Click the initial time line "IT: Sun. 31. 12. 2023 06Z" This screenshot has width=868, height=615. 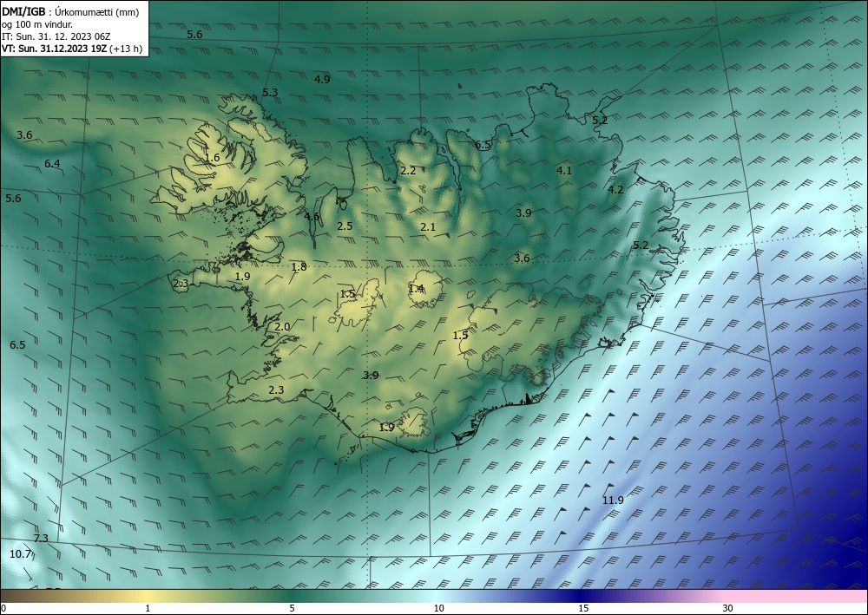click(x=56, y=36)
